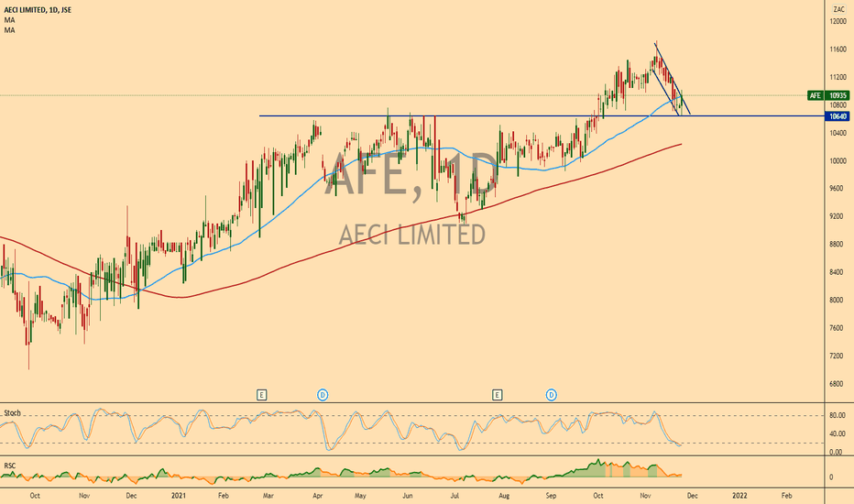
Task: Click the 2021 label on the time axis
Action: click(179, 495)
